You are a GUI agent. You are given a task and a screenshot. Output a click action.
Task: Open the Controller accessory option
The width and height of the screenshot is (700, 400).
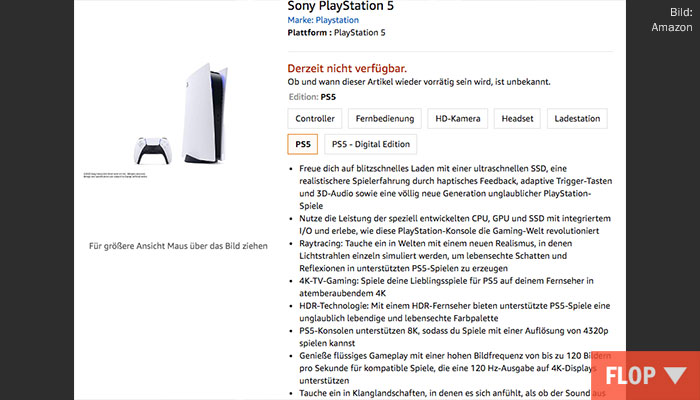click(315, 118)
